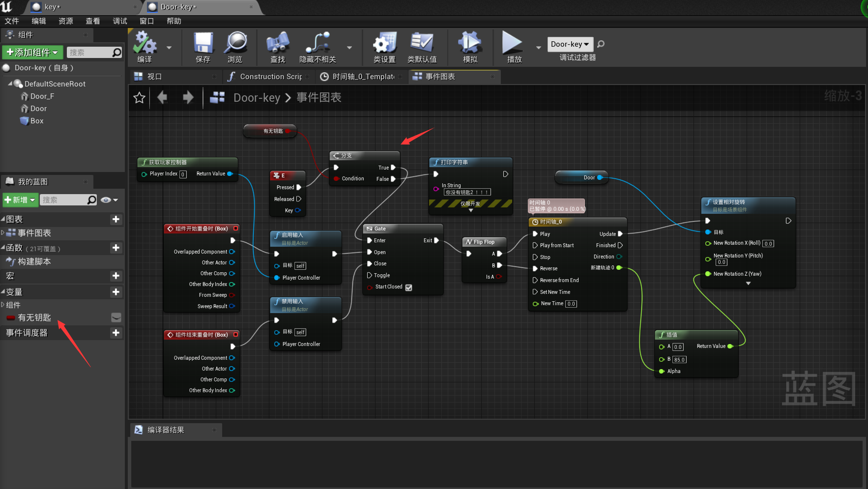Switch to the Construction Script tab
The height and width of the screenshot is (489, 868).
(270, 77)
